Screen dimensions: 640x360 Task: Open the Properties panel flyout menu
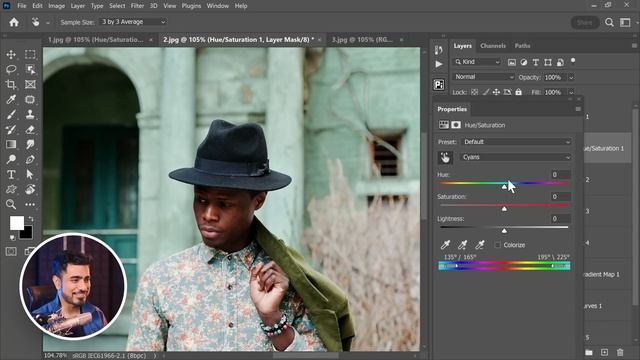coord(578,109)
